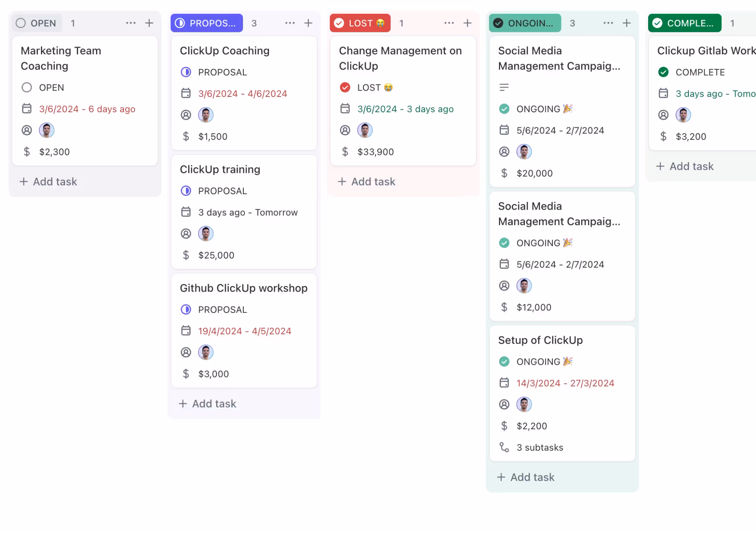This screenshot has width=756, height=533.
Task: Select the green COMPLETE column status label
Action: point(684,23)
